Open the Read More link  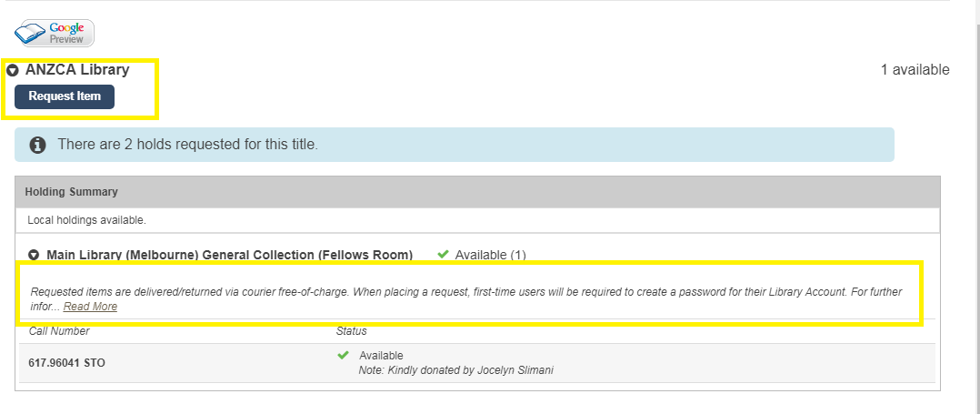[x=90, y=307]
